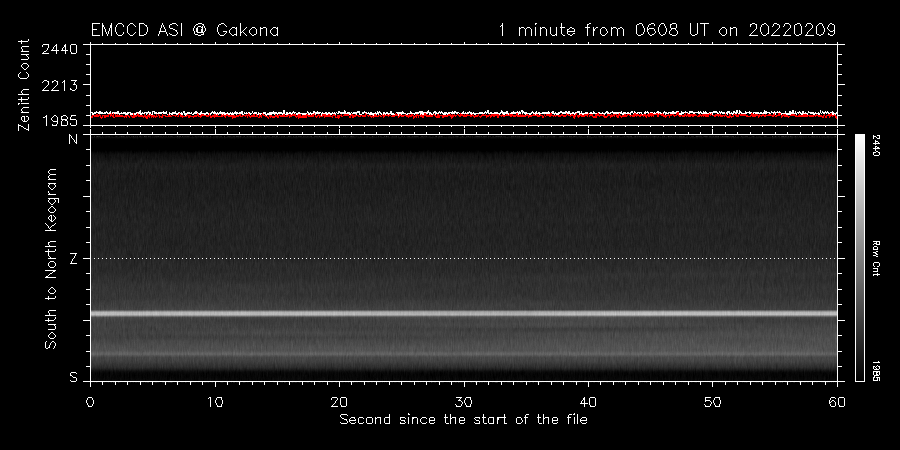Click the 30 second tick label on time axis
The image size is (900, 450).
(x=464, y=402)
